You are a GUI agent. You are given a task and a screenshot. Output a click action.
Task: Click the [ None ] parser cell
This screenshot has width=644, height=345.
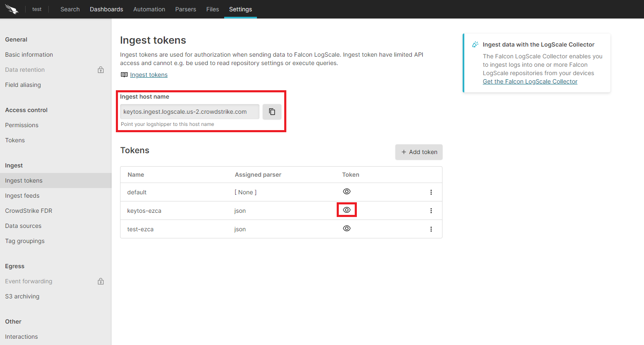coord(246,192)
